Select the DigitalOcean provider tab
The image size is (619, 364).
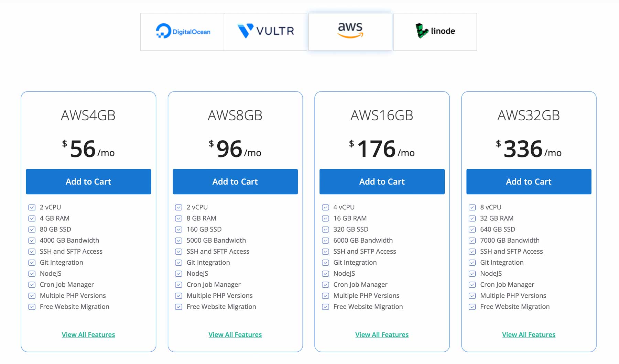pyautogui.click(x=182, y=32)
